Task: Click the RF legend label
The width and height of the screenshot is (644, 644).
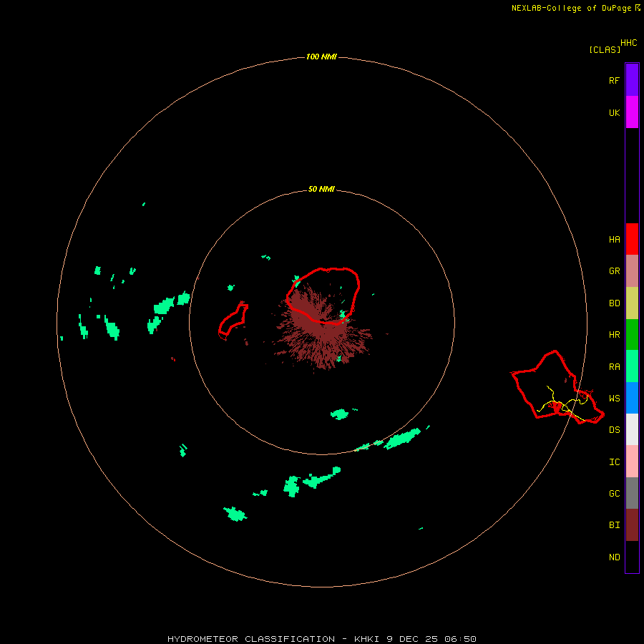Action: point(614,80)
